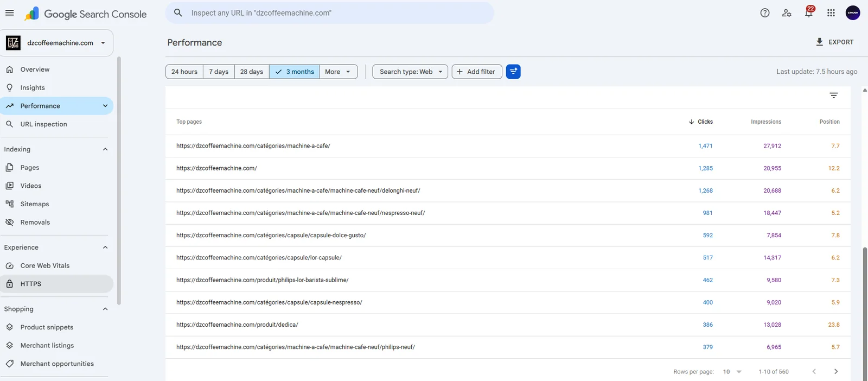This screenshot has width=868, height=381.
Task: Open the More date range dropdown
Action: (x=338, y=72)
